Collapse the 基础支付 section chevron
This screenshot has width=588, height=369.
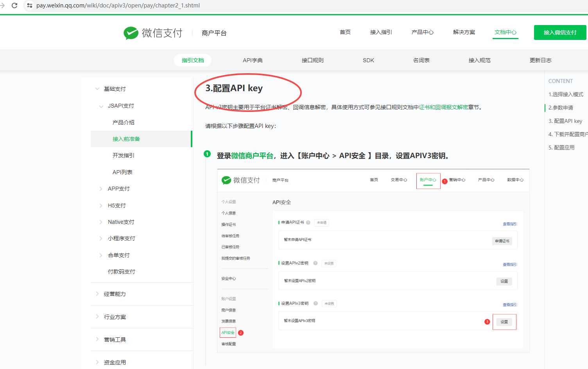click(x=97, y=89)
